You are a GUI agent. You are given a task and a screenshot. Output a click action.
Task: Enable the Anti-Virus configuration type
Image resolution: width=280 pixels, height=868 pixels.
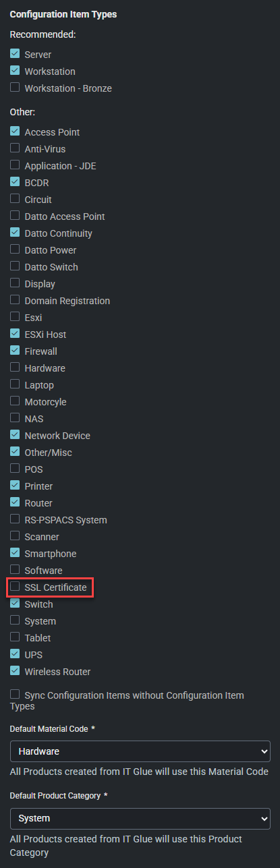(15, 148)
